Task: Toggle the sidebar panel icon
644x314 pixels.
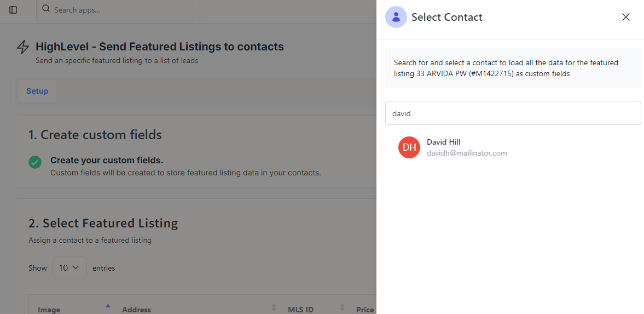Action: tap(13, 10)
